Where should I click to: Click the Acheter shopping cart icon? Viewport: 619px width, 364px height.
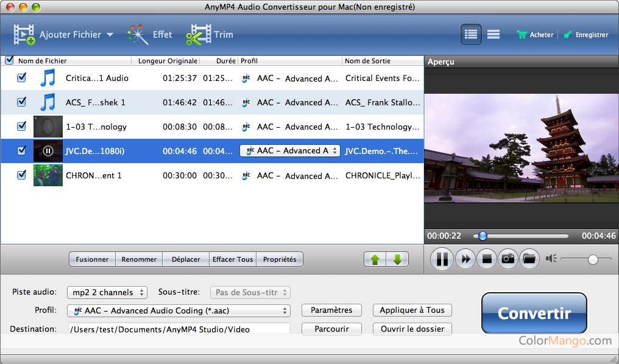[522, 35]
